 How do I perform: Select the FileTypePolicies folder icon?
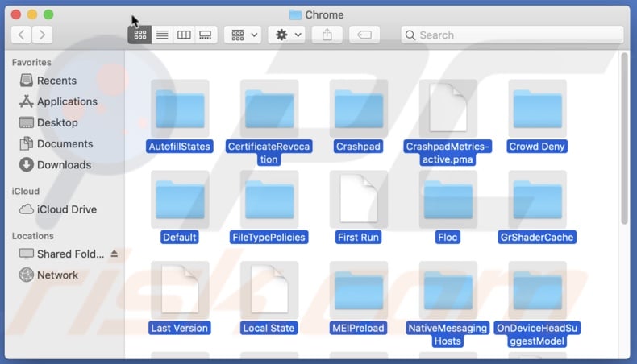269,199
